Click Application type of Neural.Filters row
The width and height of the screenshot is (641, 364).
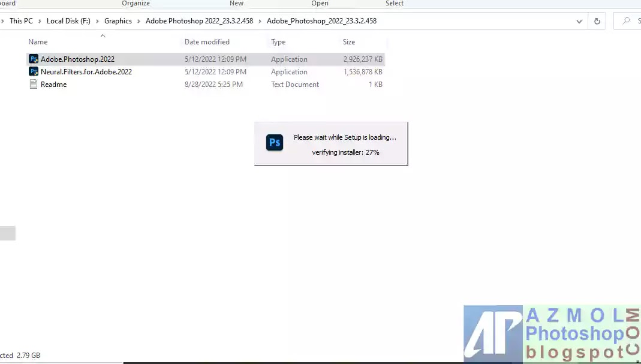pyautogui.click(x=289, y=71)
